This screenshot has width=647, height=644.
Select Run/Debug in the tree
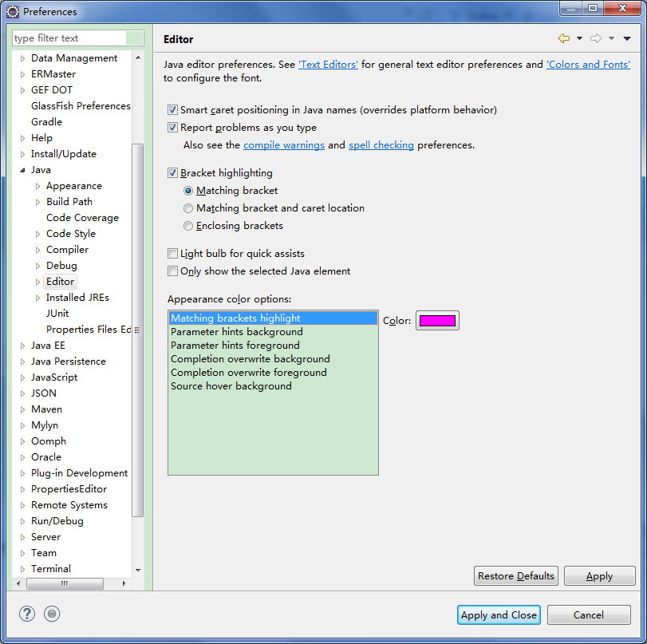57,521
